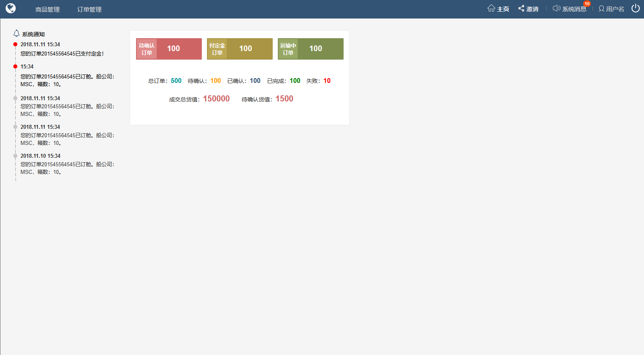Open the 商品管理 menu
Viewport: 644px width, 355px height.
[48, 9]
